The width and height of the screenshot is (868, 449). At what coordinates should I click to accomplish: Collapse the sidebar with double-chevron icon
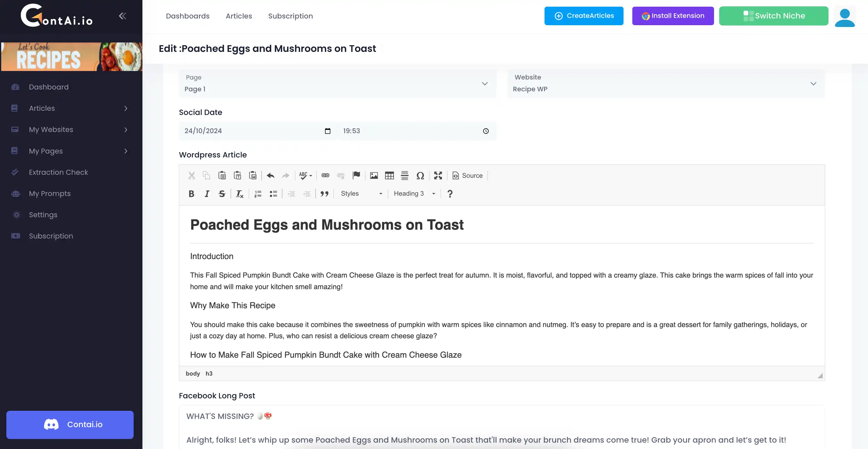pos(122,16)
